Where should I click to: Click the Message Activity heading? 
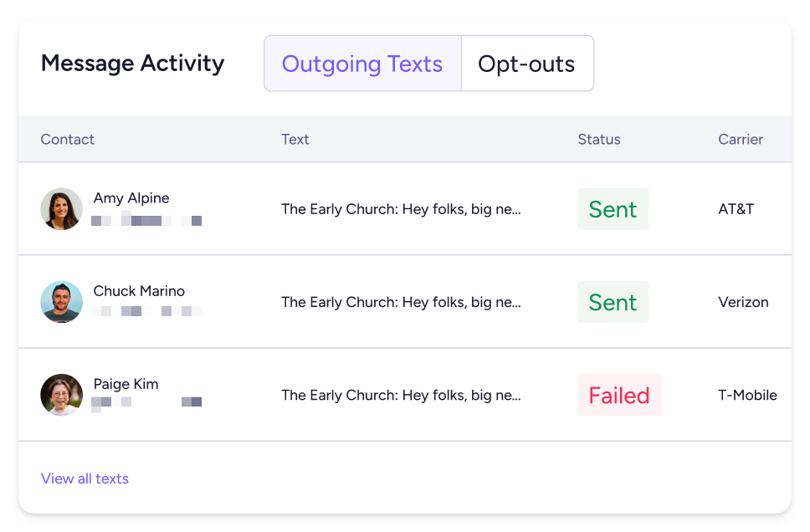click(132, 63)
